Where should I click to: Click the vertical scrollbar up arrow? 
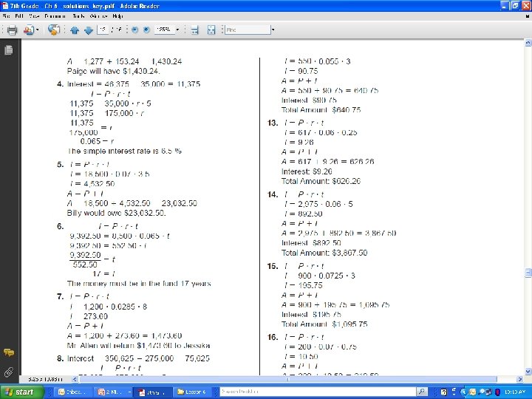tap(528, 43)
